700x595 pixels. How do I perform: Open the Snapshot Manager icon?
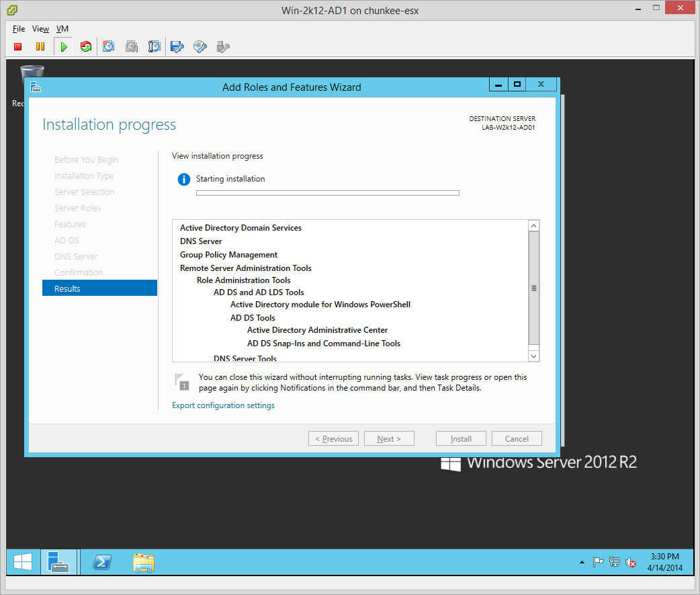155,46
